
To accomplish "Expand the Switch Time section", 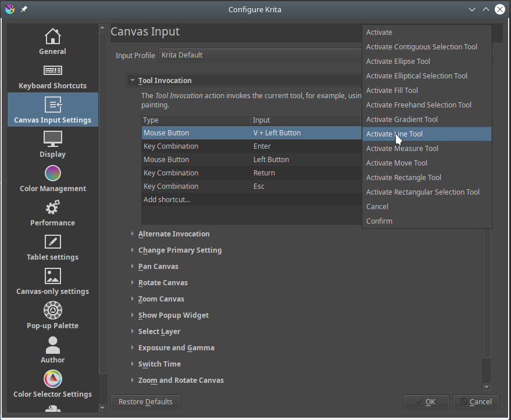I will (133, 364).
